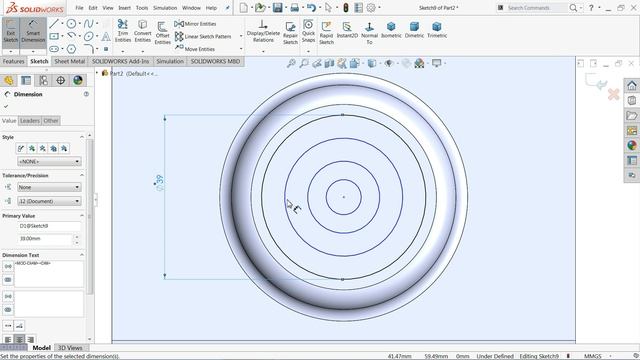
Task: Open the PropertyManager tab
Action: (26, 80)
